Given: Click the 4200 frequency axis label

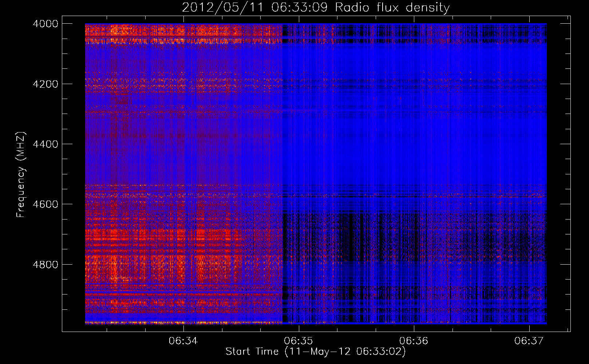Looking at the screenshot, I should coord(46,84).
